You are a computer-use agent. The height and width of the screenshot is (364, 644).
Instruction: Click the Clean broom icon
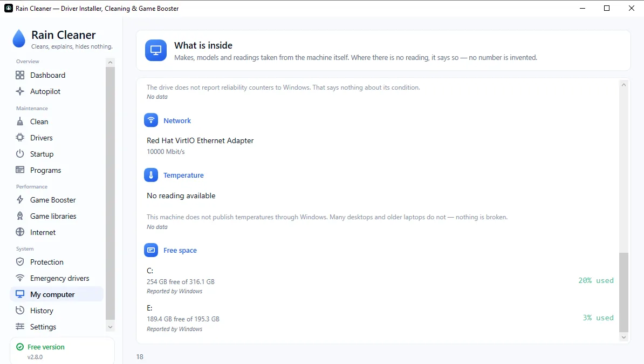tap(20, 122)
